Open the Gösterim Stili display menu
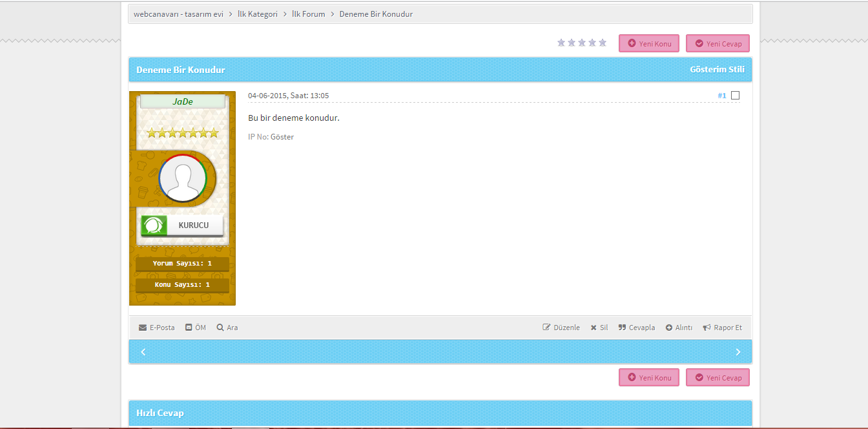 coord(717,70)
